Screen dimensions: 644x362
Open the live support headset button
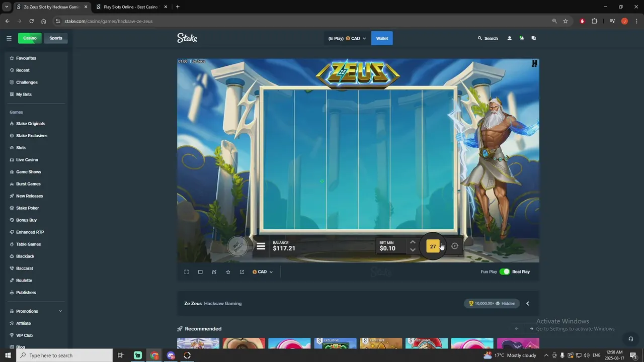[x=630, y=339]
